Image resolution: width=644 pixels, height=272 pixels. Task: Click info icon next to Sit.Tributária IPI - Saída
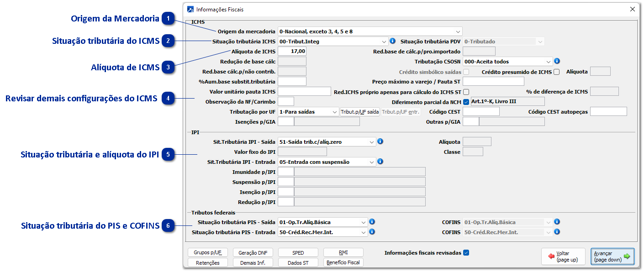click(380, 141)
